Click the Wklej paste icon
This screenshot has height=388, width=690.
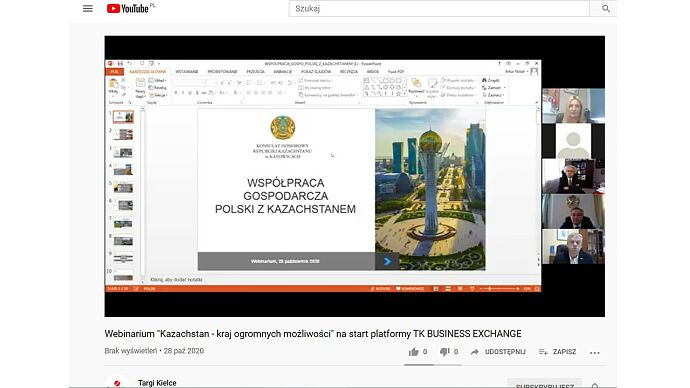pos(113,83)
